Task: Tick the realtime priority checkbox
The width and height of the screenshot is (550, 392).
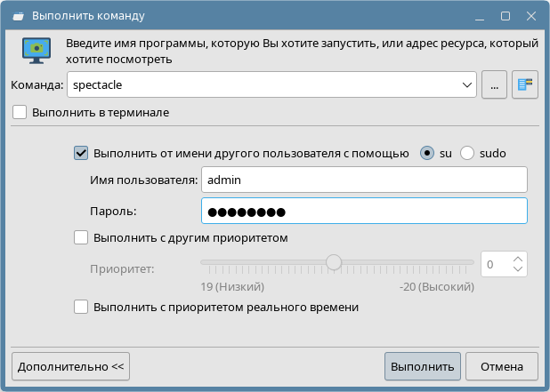Action: [81, 307]
